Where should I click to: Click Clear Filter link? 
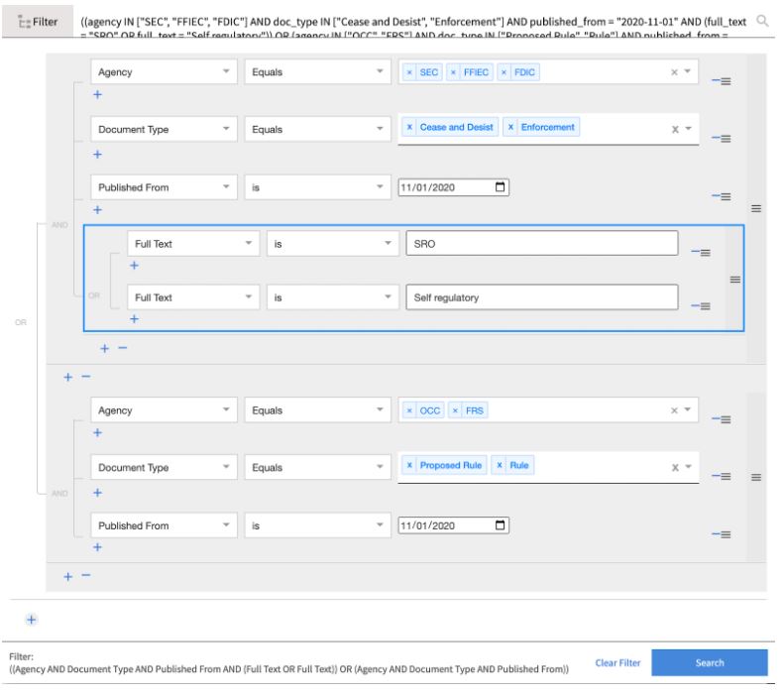[617, 663]
